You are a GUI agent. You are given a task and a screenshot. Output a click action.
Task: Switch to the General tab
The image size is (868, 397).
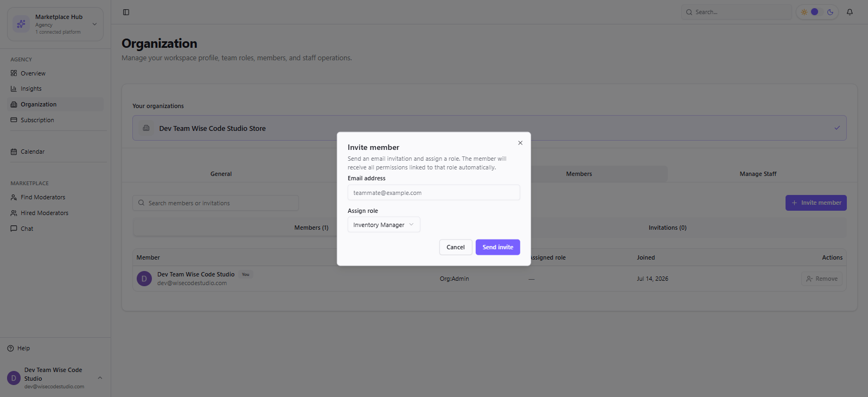pyautogui.click(x=221, y=174)
